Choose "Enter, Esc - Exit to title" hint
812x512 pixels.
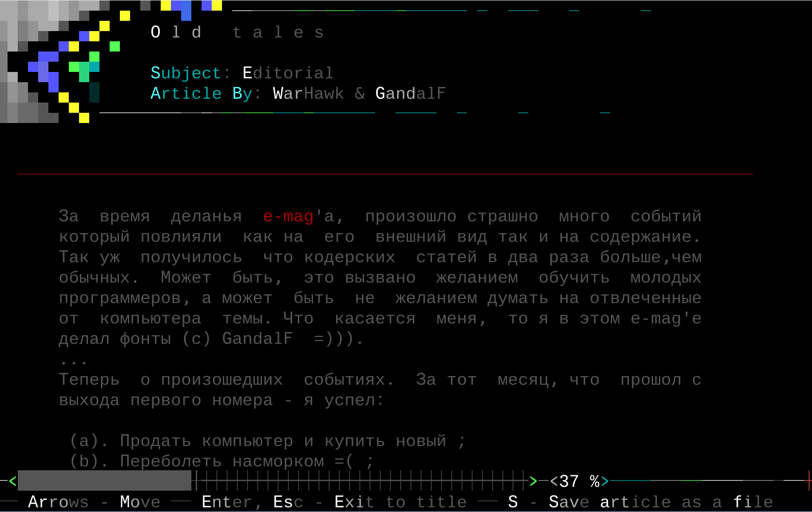pos(334,502)
